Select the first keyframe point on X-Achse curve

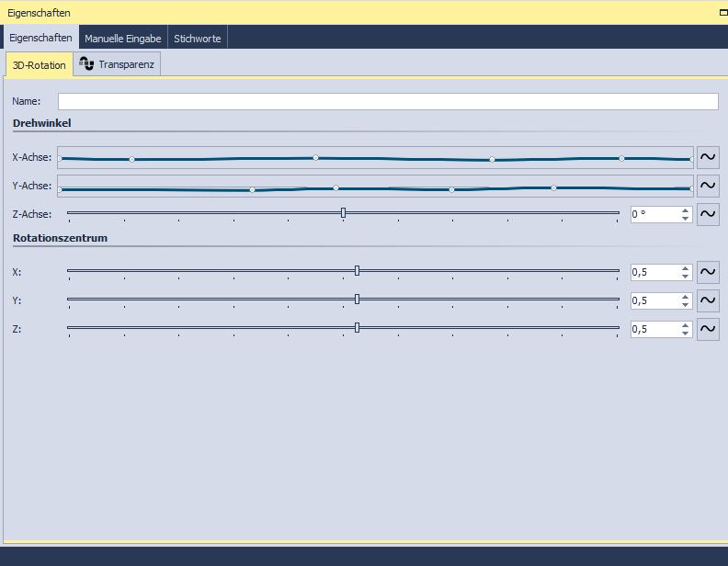[61, 159]
